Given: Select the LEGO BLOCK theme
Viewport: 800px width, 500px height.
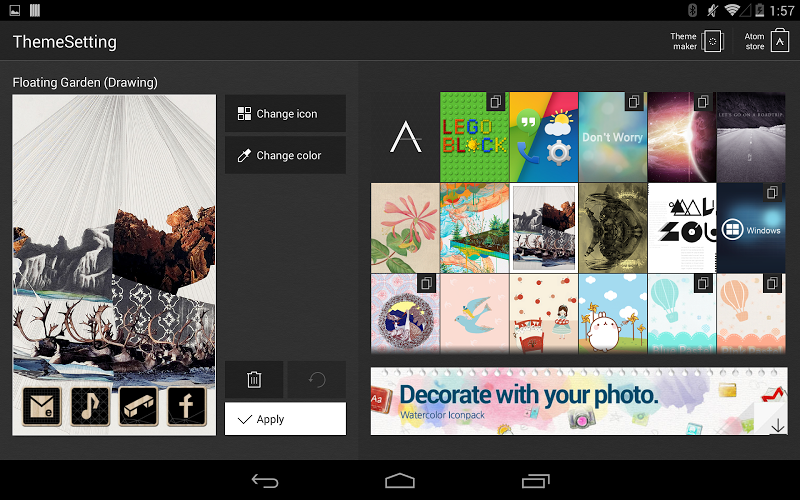Looking at the screenshot, I should pos(474,137).
